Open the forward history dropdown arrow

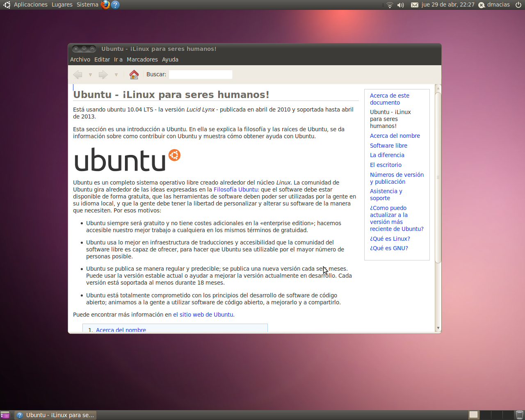(x=116, y=75)
